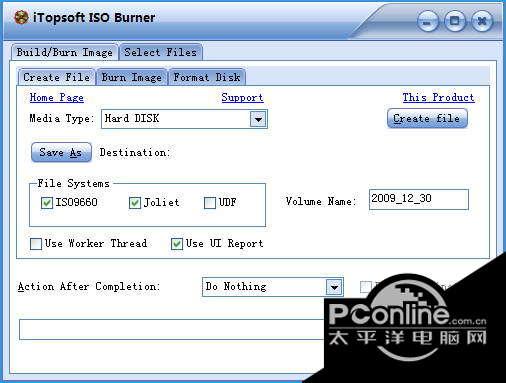The image size is (506, 383).
Task: Click the File Systems group label
Action: pos(74,183)
